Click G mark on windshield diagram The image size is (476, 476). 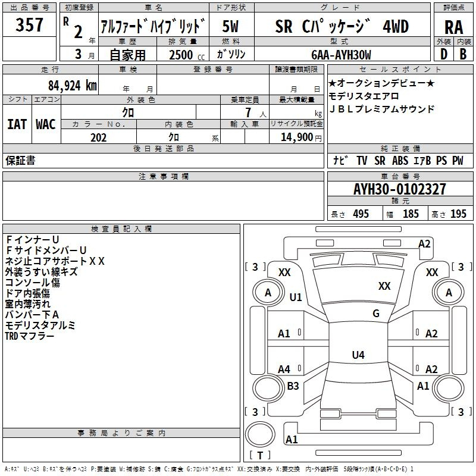376,314
